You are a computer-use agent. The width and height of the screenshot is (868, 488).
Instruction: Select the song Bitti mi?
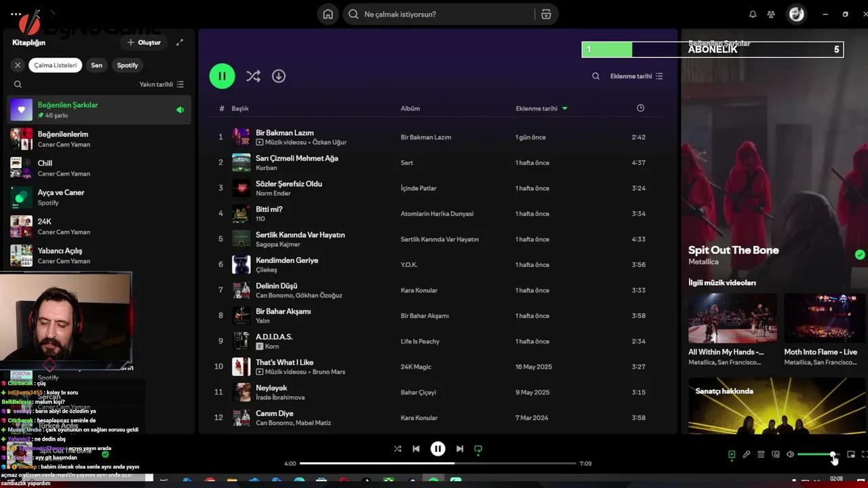269,209
